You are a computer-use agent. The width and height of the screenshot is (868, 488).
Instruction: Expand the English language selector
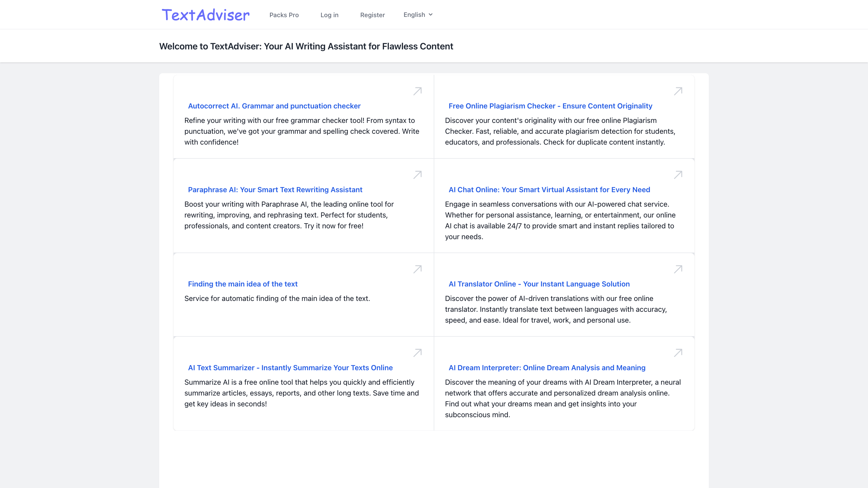point(417,14)
